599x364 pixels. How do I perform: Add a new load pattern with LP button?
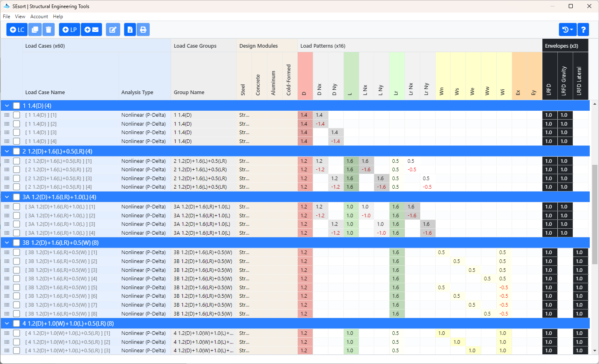click(70, 29)
